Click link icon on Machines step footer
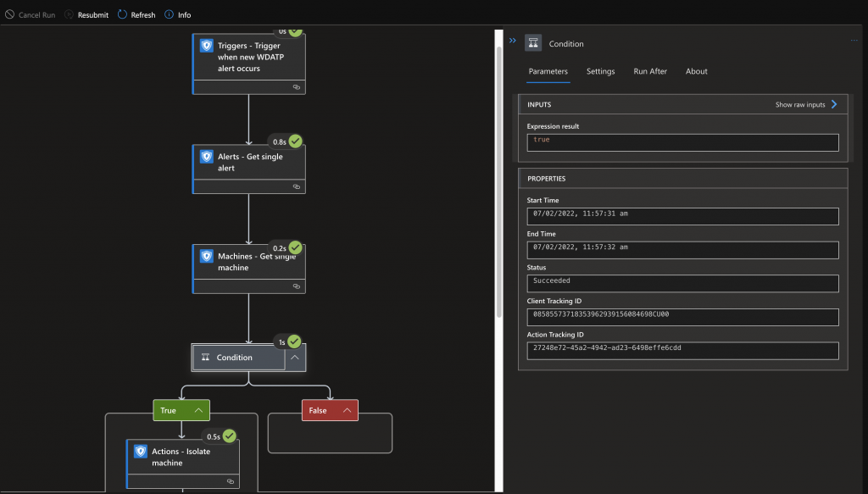 click(x=296, y=286)
